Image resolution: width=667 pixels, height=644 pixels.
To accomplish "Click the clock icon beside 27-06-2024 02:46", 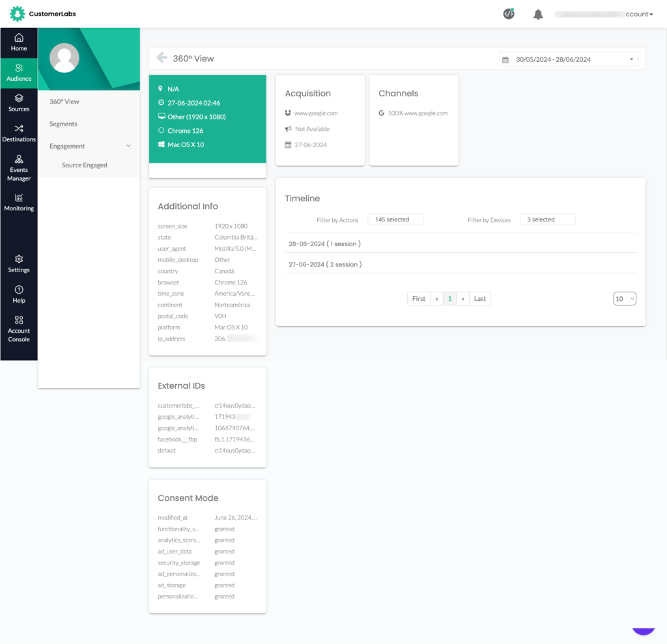I will pos(161,102).
